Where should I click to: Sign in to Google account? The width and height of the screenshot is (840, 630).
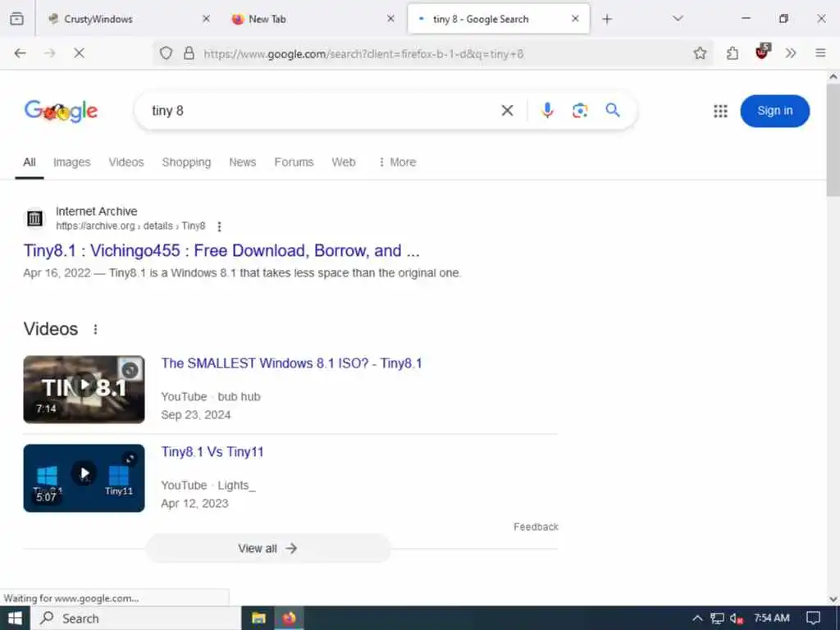click(774, 111)
